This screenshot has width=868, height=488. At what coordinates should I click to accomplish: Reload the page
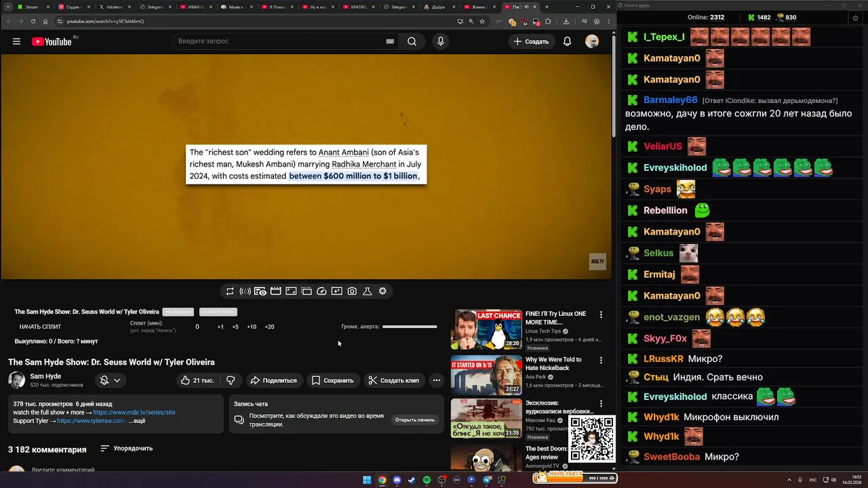(x=32, y=21)
